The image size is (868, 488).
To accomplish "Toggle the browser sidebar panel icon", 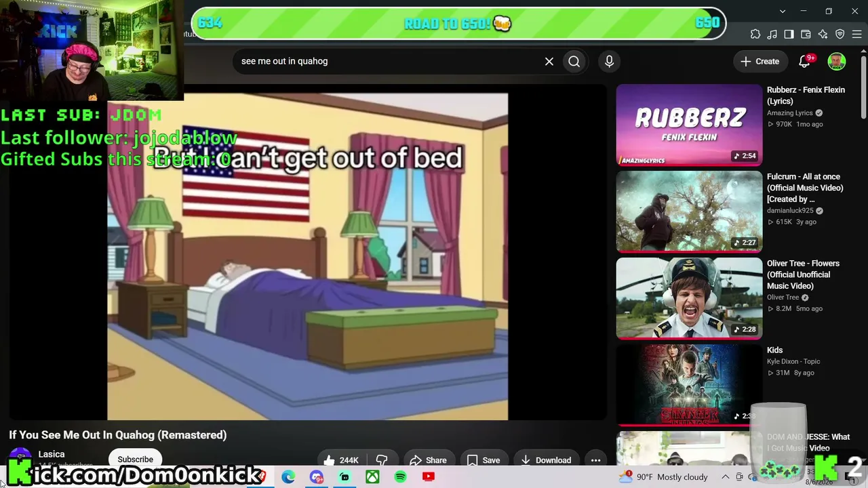I will pyautogui.click(x=789, y=35).
